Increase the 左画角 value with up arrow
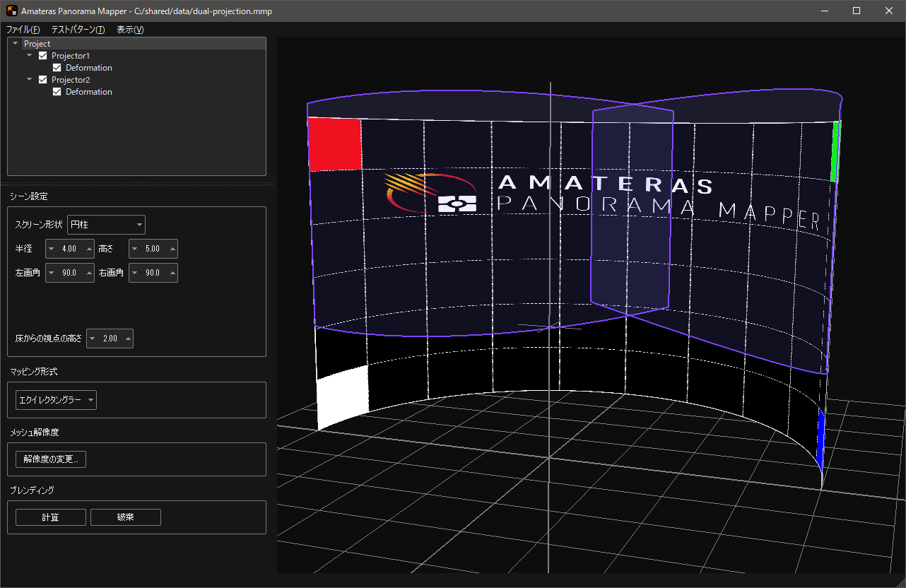The width and height of the screenshot is (906, 588). (88, 273)
